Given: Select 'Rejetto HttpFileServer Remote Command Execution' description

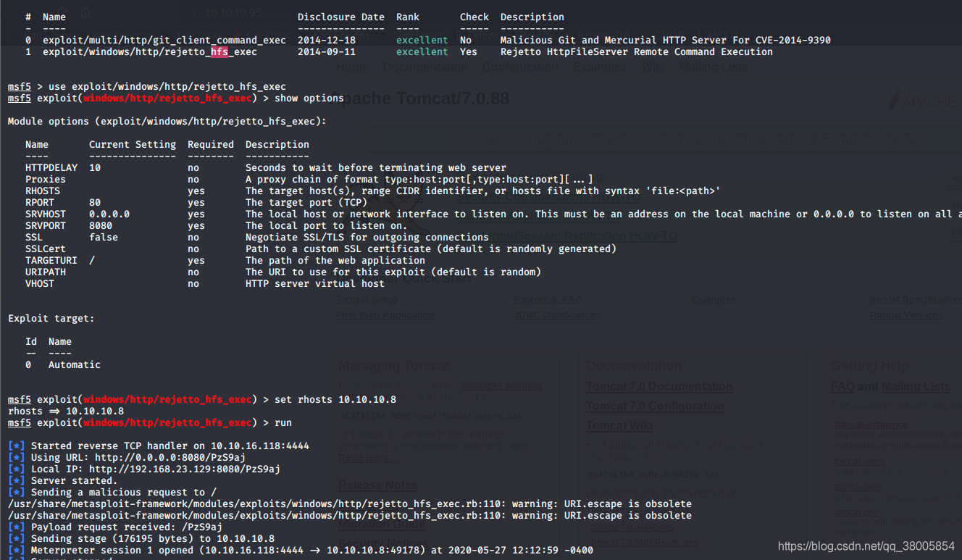Looking at the screenshot, I should pos(637,51).
